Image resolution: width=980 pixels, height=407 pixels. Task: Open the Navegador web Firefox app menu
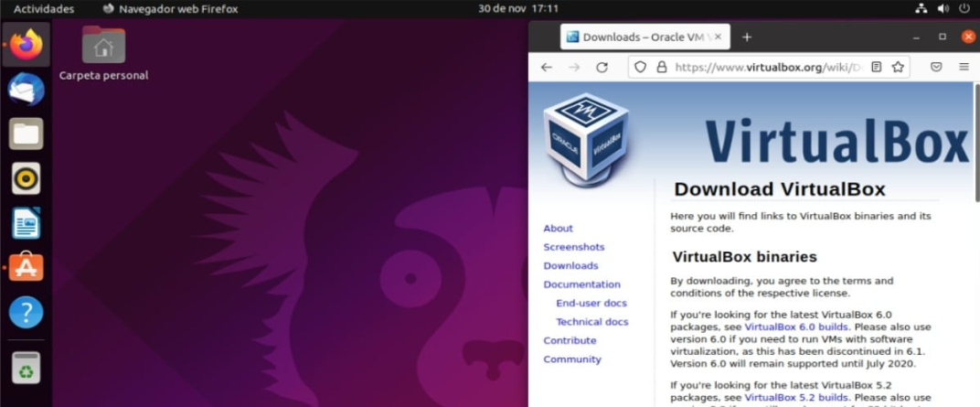pos(170,9)
